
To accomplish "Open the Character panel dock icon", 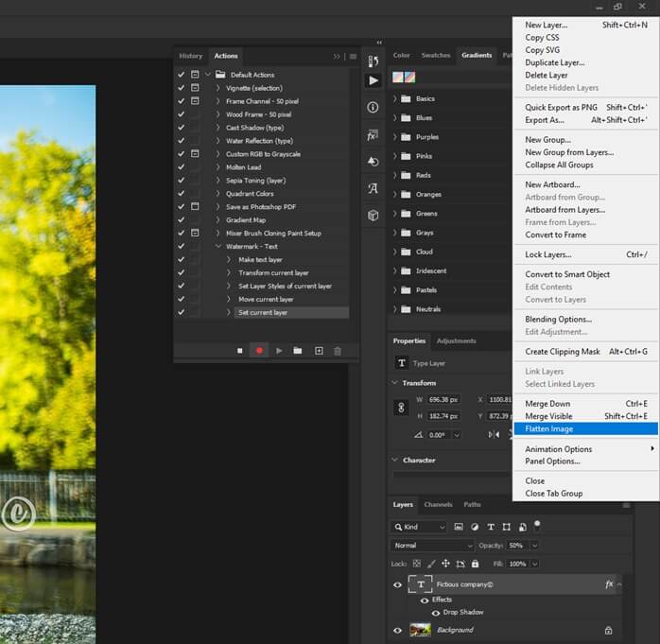I will coord(373,188).
